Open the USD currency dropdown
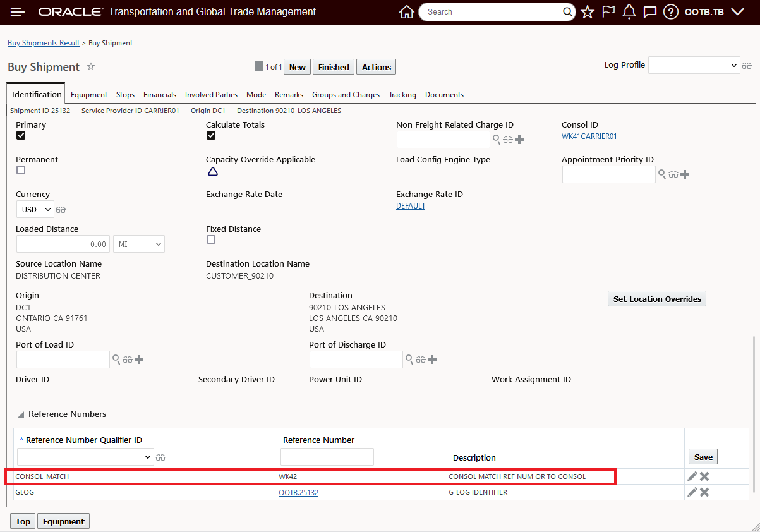Viewport: 760px width, 532px height. 35,209
